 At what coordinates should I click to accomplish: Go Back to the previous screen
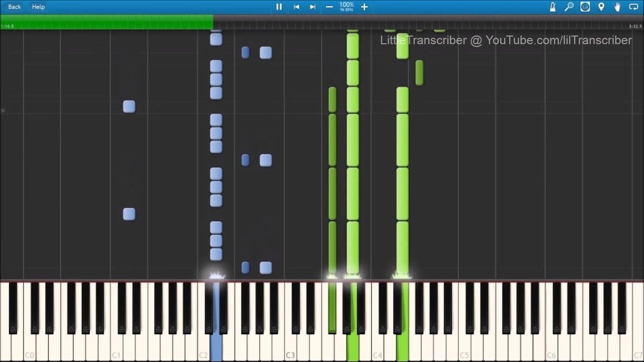pos(15,7)
